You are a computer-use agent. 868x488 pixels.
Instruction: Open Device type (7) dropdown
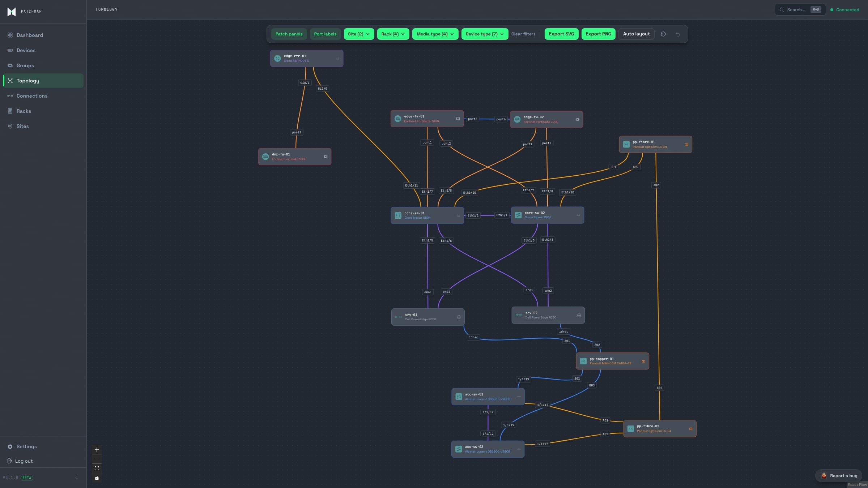[x=485, y=34]
